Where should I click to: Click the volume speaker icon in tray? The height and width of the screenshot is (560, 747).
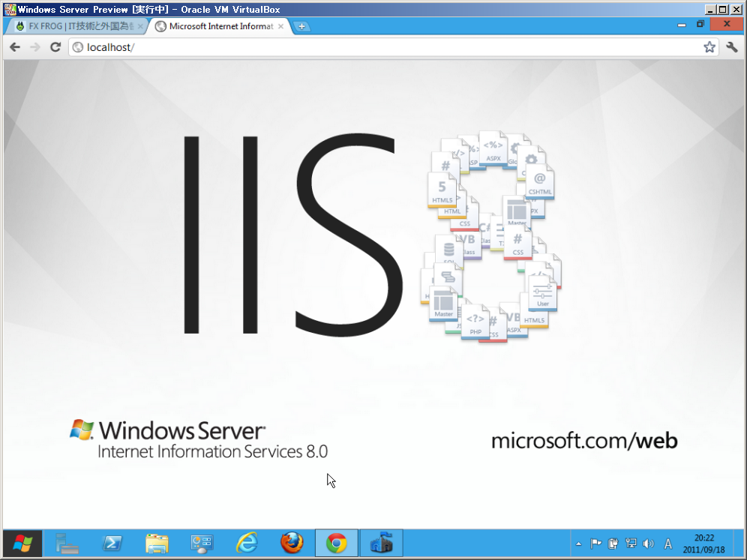point(648,544)
